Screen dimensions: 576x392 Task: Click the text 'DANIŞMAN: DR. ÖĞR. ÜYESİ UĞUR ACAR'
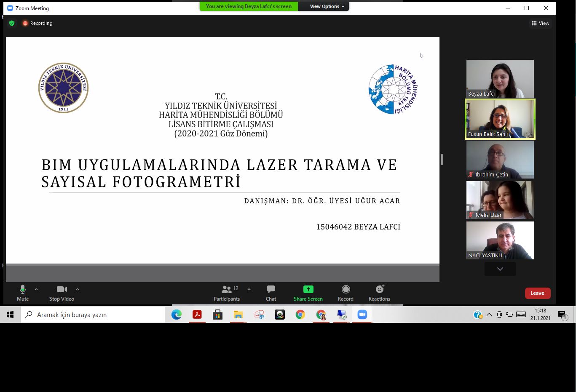coord(322,201)
